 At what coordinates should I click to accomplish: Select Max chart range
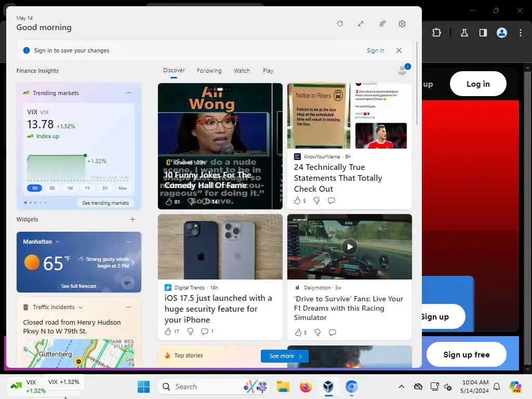[x=123, y=188]
